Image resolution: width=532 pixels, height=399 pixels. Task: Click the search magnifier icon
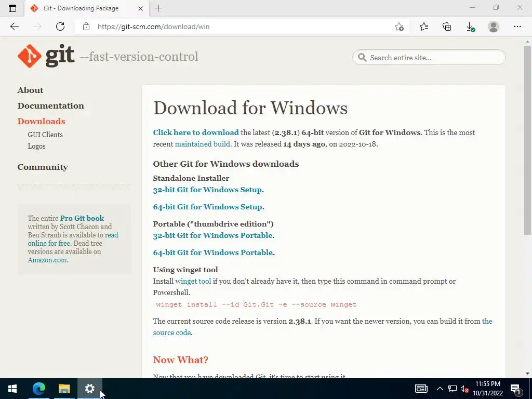[362, 57]
